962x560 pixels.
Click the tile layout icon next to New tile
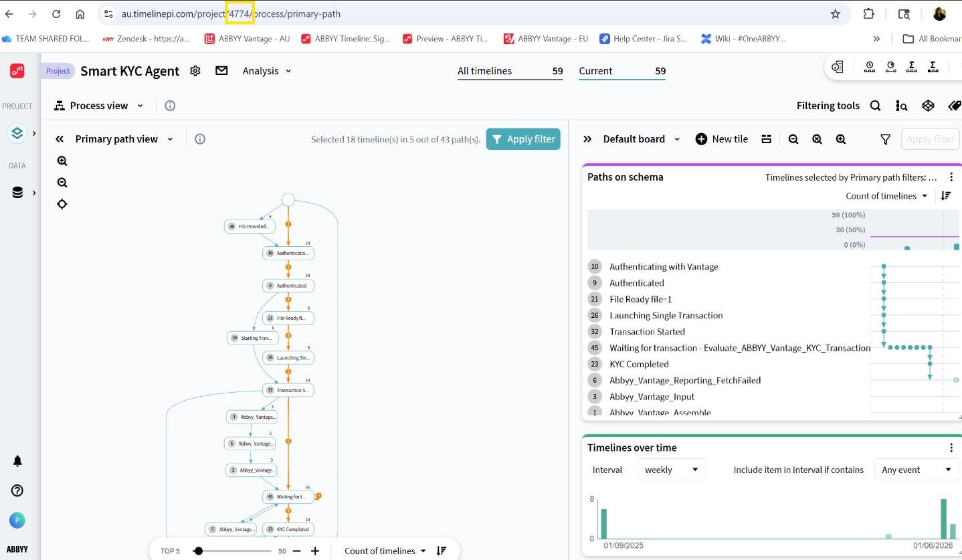767,139
